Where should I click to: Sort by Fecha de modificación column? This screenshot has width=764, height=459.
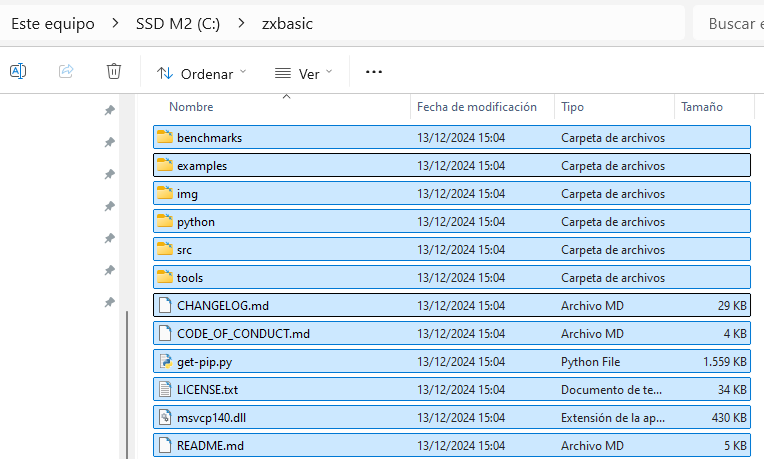click(x=477, y=107)
